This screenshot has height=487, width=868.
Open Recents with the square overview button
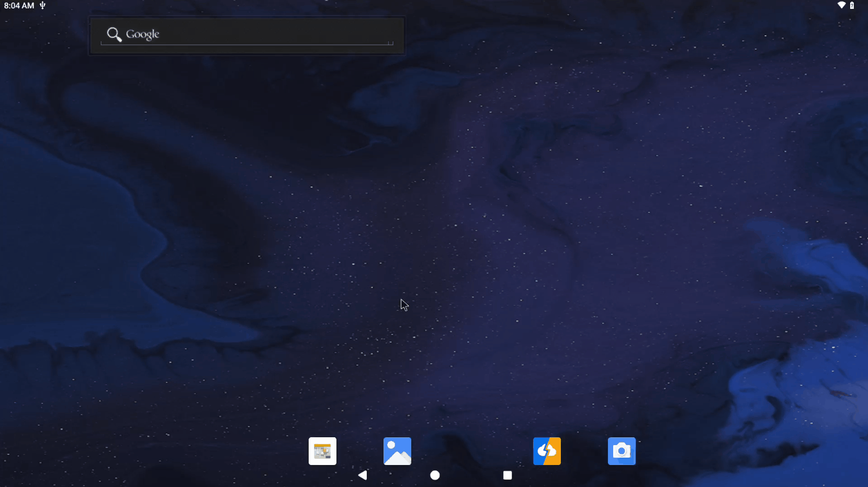pos(507,475)
